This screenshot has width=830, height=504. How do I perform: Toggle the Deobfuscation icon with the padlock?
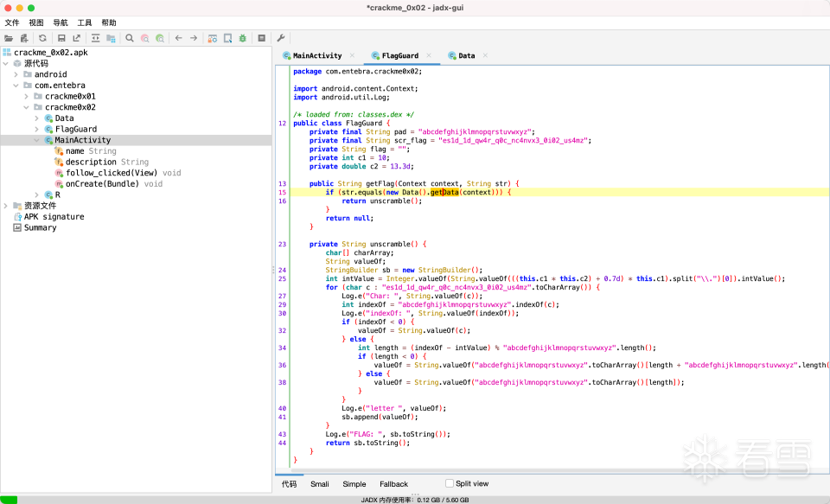[213, 38]
